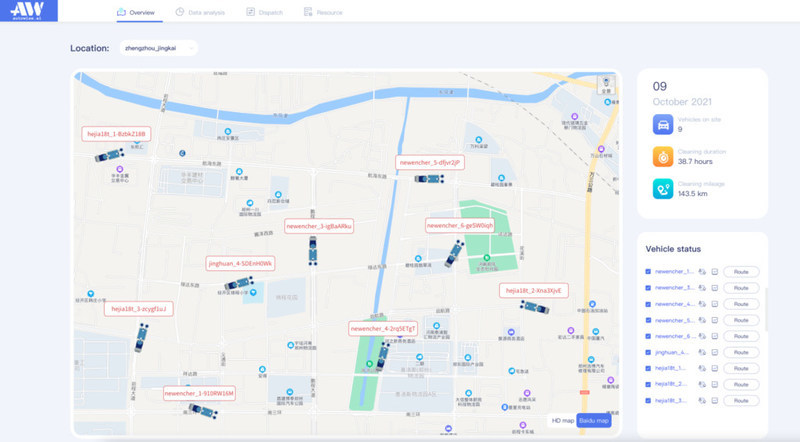
Task: Show the route for hejia18t_2
Action: click(x=741, y=384)
